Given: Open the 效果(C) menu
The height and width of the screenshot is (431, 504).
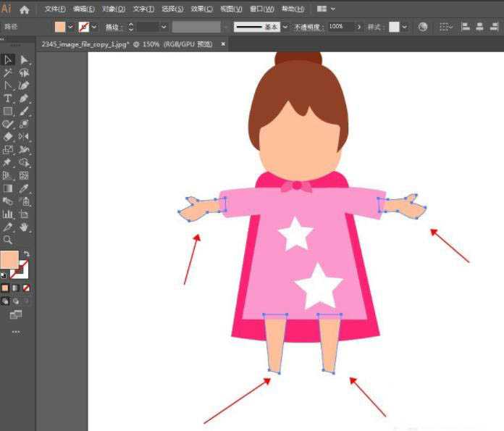Looking at the screenshot, I should coord(202,9).
